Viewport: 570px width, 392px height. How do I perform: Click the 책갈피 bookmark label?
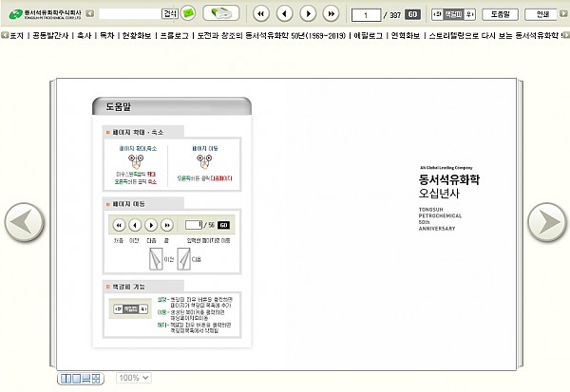pyautogui.click(x=454, y=14)
